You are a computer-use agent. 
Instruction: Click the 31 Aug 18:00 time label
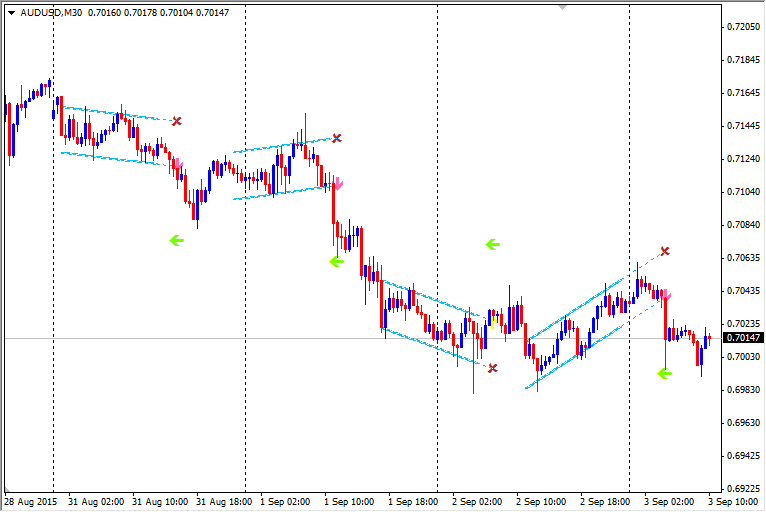point(224,502)
